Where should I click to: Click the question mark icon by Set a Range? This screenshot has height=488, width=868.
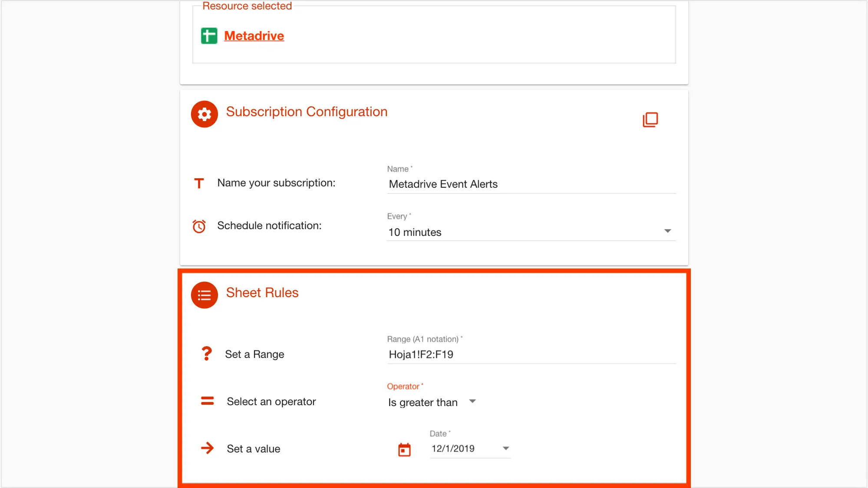click(x=207, y=354)
